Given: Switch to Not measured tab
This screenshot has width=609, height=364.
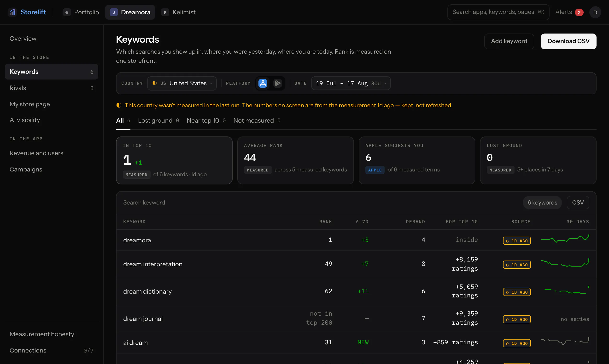Looking at the screenshot, I should [x=257, y=120].
